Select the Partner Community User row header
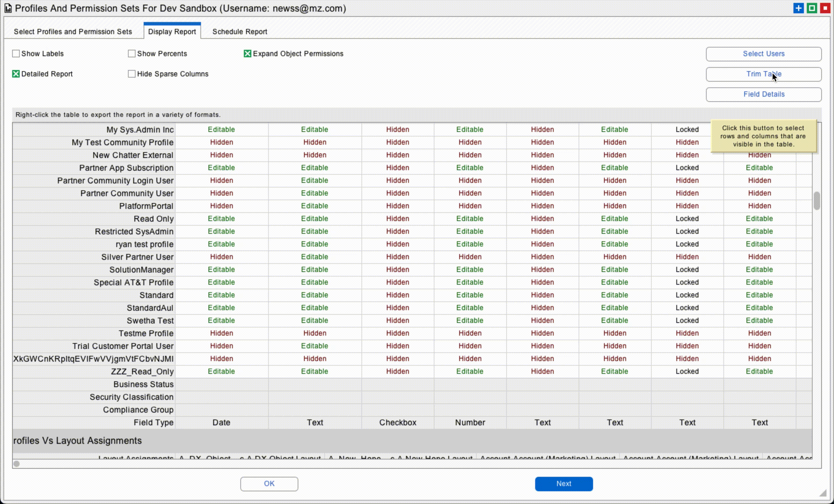The width and height of the screenshot is (834, 504). (x=94, y=193)
